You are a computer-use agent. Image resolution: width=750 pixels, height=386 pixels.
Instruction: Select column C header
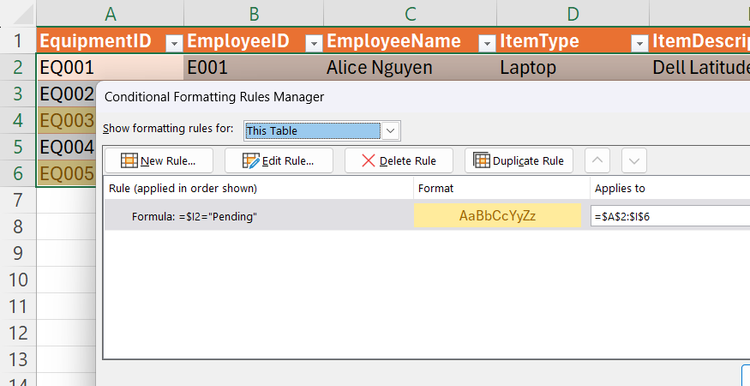pos(410,14)
